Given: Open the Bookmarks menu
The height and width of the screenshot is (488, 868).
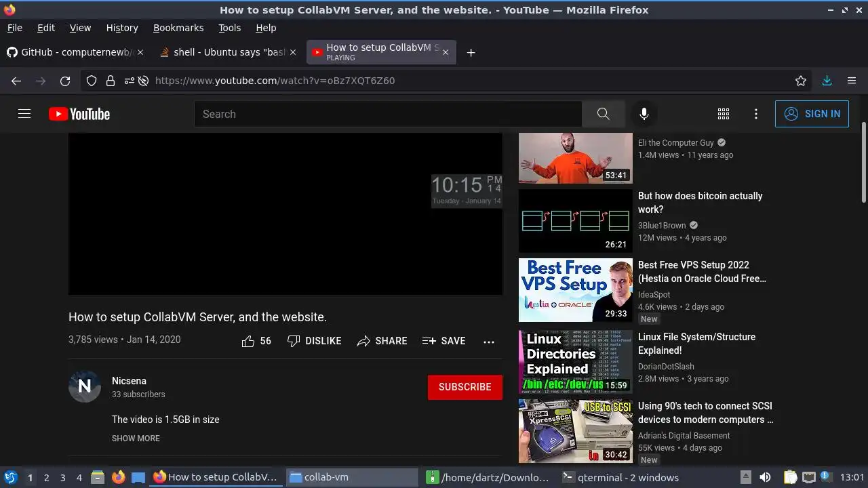Looking at the screenshot, I should point(178,28).
